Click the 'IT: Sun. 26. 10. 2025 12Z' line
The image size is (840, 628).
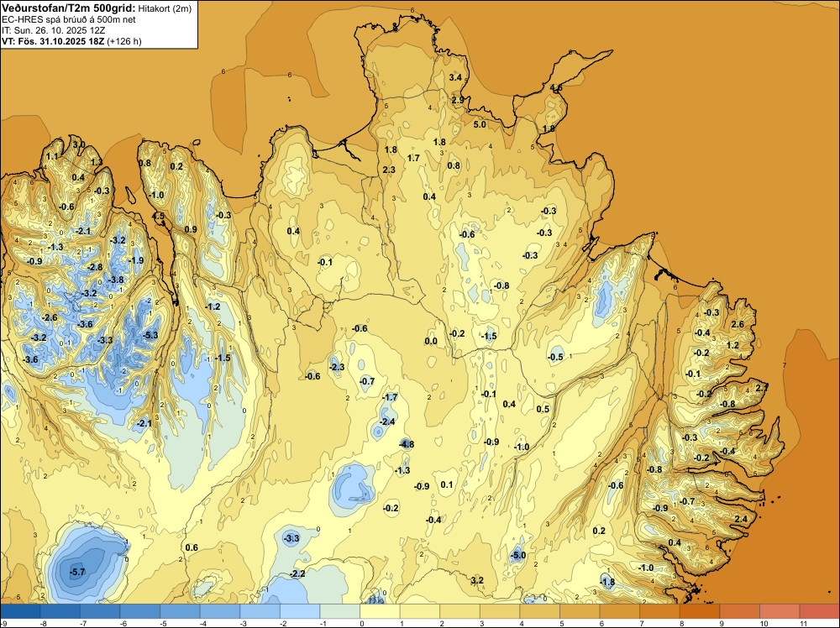tap(53, 30)
